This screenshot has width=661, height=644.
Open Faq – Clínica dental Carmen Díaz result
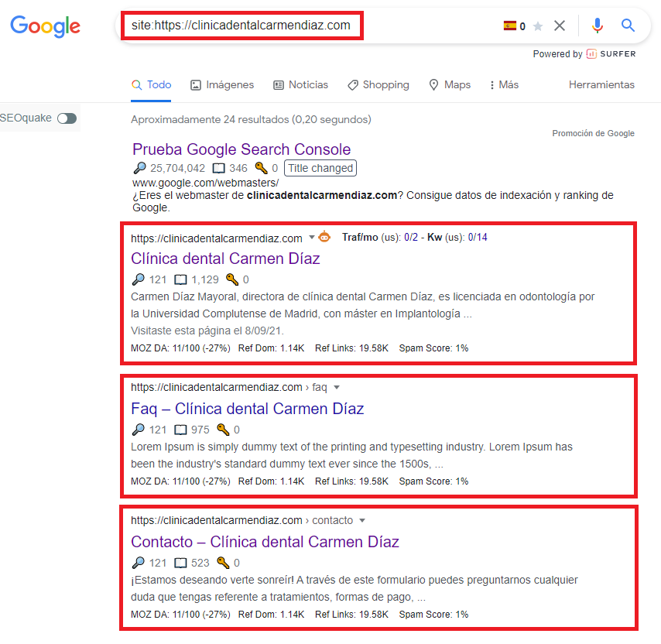click(x=247, y=409)
